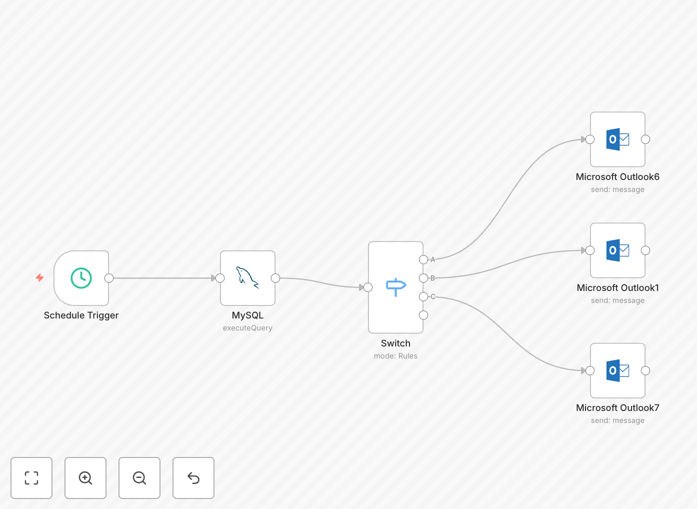Click Switch output connector A

click(x=424, y=259)
